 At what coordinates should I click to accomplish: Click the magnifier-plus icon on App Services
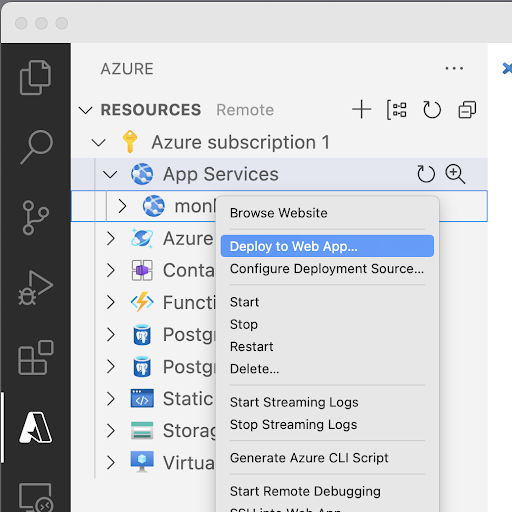455,174
